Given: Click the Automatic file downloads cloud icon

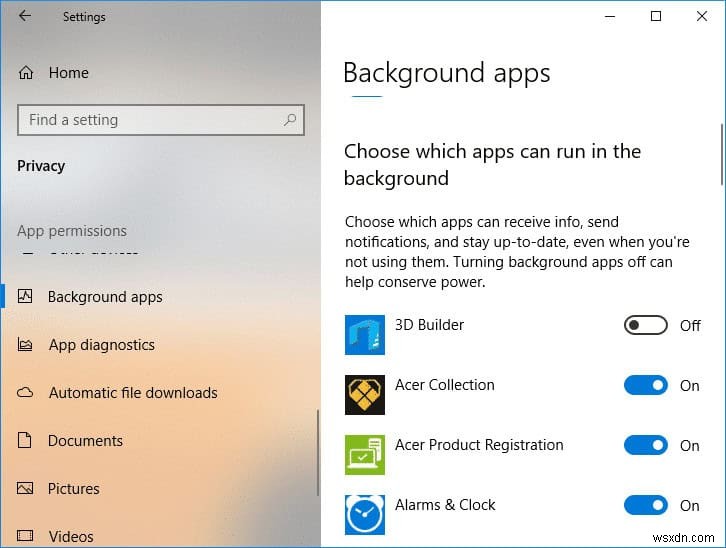Looking at the screenshot, I should pyautogui.click(x=25, y=393).
